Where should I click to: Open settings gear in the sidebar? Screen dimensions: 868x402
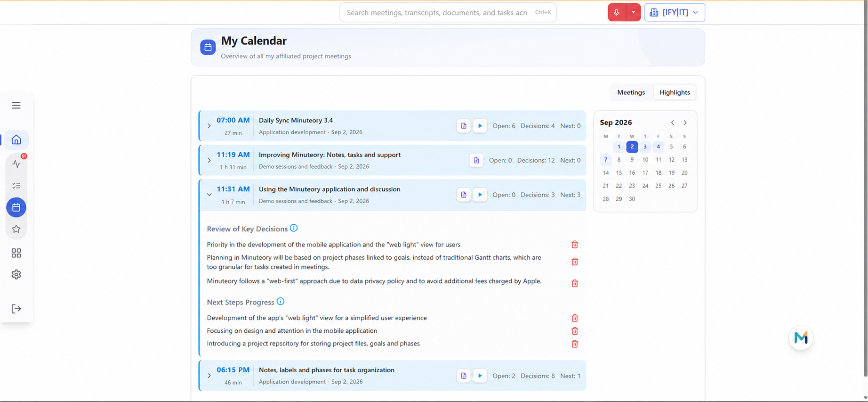16,274
